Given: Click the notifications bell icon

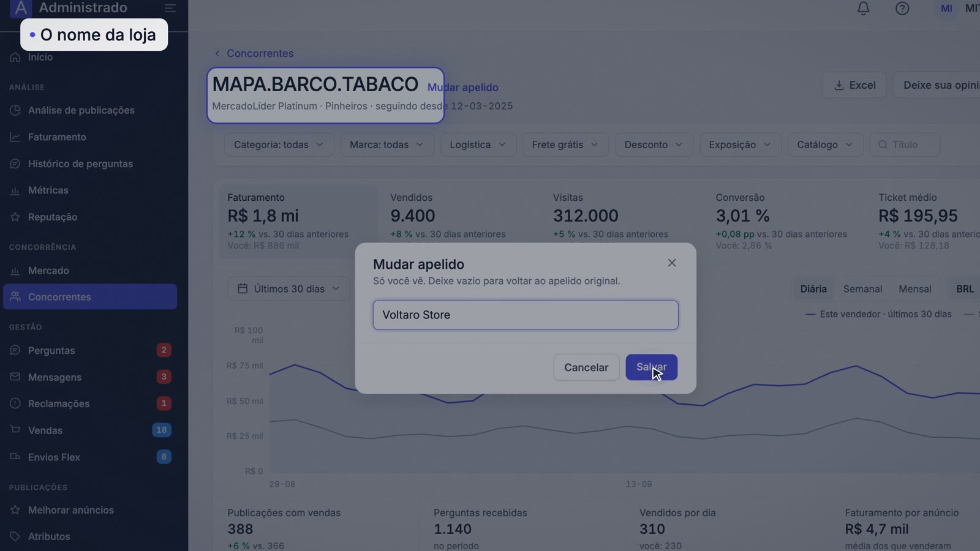Looking at the screenshot, I should (863, 8).
